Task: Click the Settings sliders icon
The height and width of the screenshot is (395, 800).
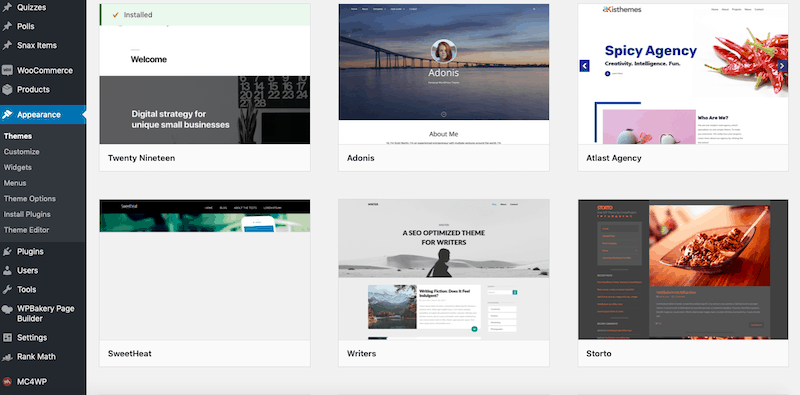Action: coord(7,337)
